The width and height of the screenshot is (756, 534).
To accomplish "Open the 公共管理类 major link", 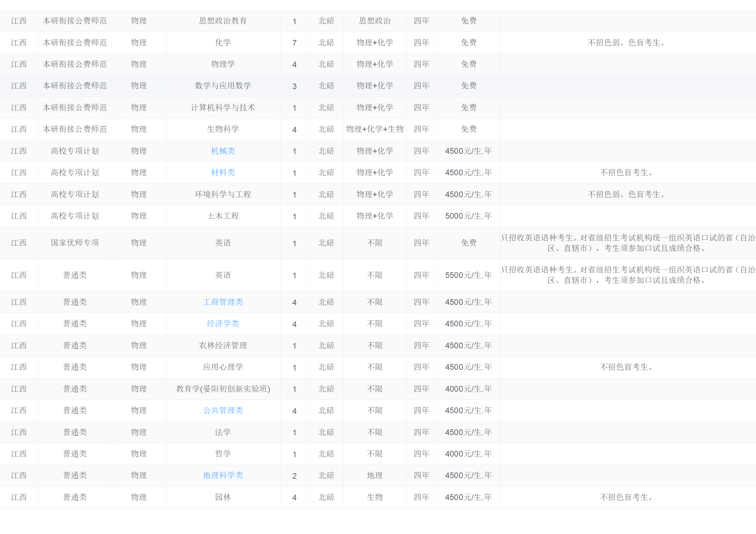I will [223, 411].
